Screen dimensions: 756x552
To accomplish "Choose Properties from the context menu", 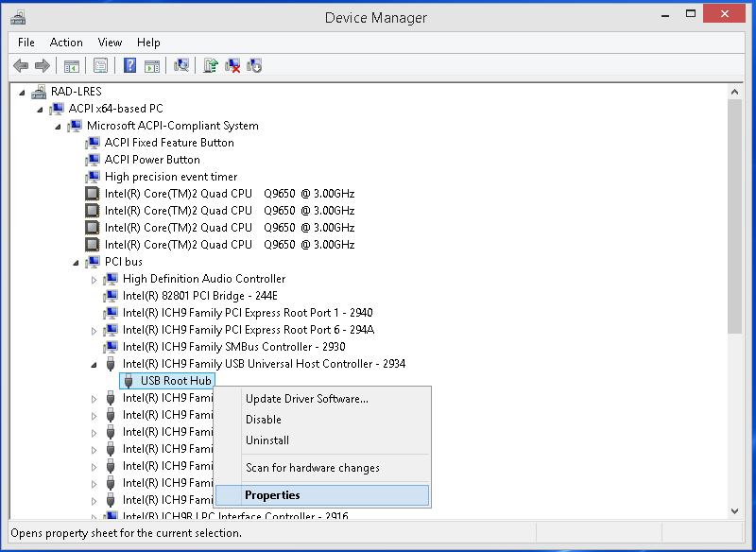I will click(x=272, y=495).
